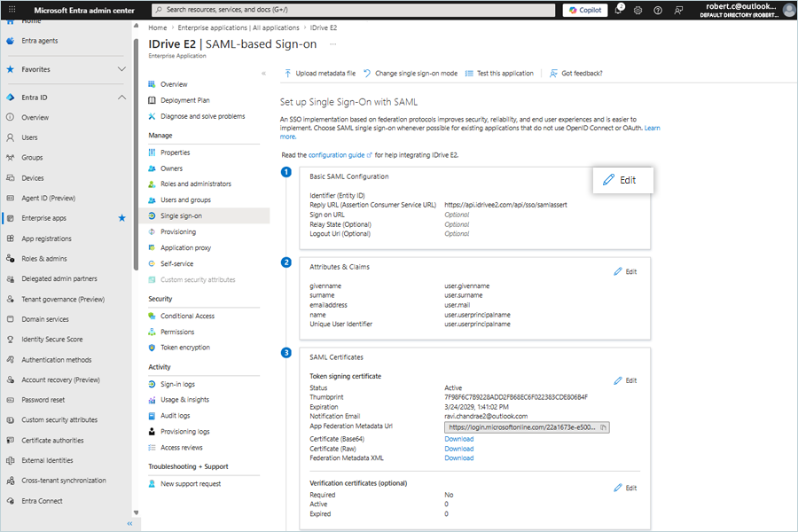Open Token encryption page
The width and height of the screenshot is (798, 532).
click(185, 348)
